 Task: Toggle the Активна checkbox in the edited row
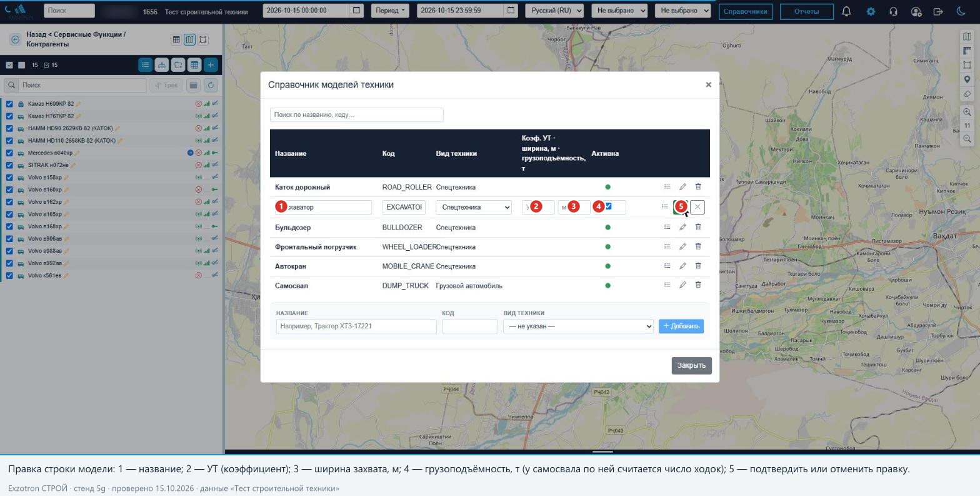pyautogui.click(x=608, y=206)
